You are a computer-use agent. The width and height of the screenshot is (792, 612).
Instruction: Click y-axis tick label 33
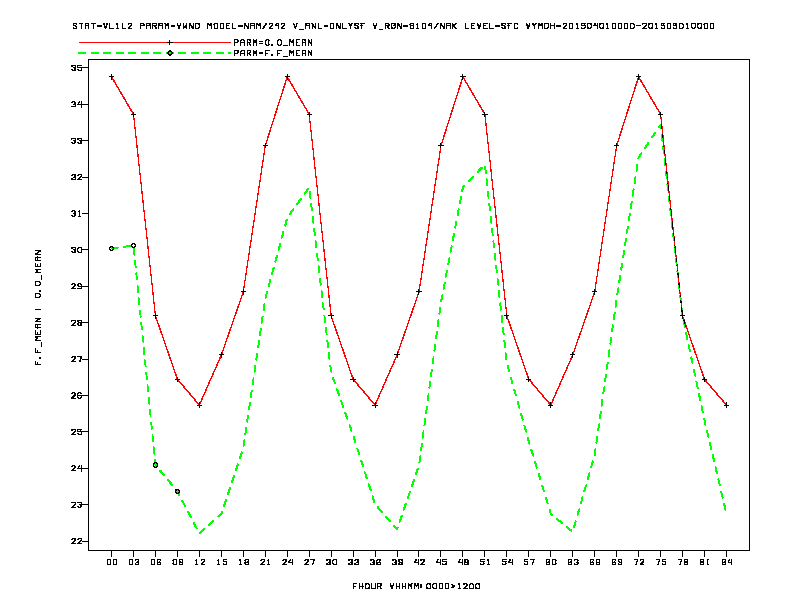(x=76, y=141)
